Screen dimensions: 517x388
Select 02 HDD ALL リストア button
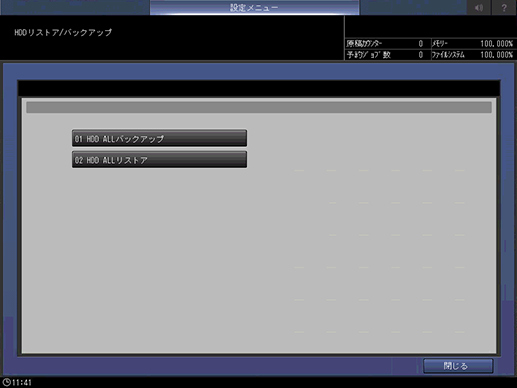(x=159, y=160)
